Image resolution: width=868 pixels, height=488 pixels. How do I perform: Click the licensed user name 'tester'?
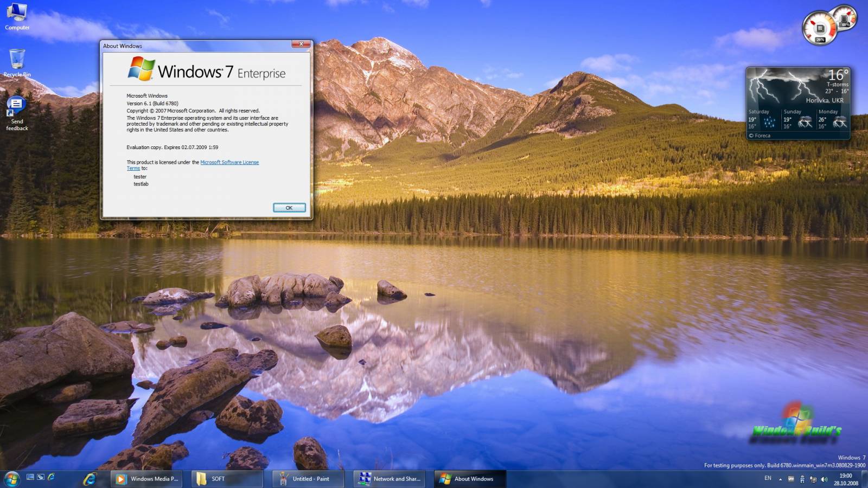coord(140,177)
